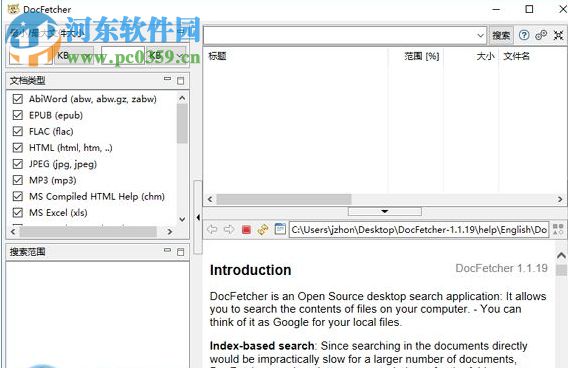Open the help manual icon

tap(524, 35)
